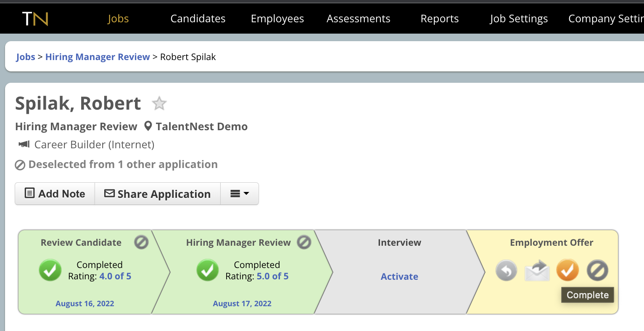
Task: Deselect candidate in Employment Offer stage
Action: click(597, 270)
